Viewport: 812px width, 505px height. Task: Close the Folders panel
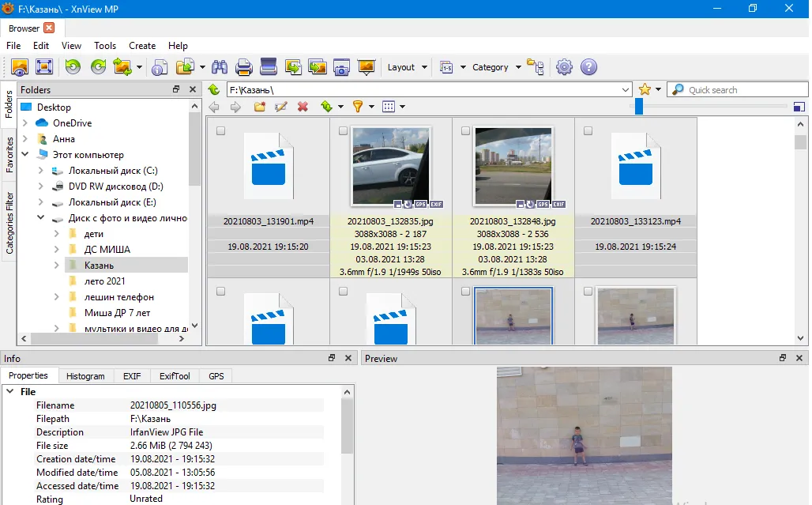[x=193, y=89]
